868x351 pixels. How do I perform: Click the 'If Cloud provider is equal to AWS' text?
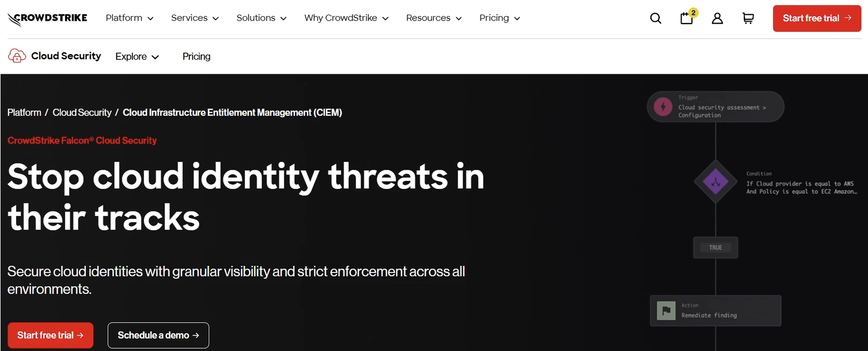tap(800, 184)
